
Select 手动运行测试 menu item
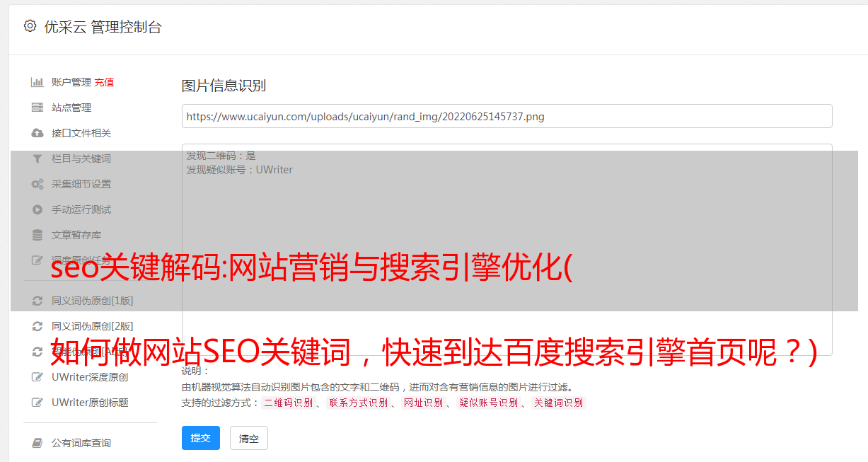[81, 209]
